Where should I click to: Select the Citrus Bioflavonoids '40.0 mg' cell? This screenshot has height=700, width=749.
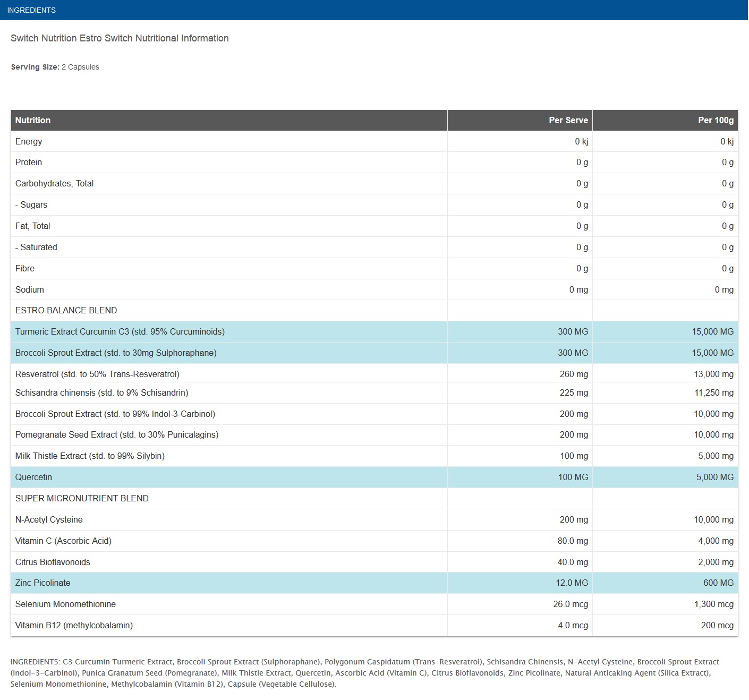click(520, 562)
